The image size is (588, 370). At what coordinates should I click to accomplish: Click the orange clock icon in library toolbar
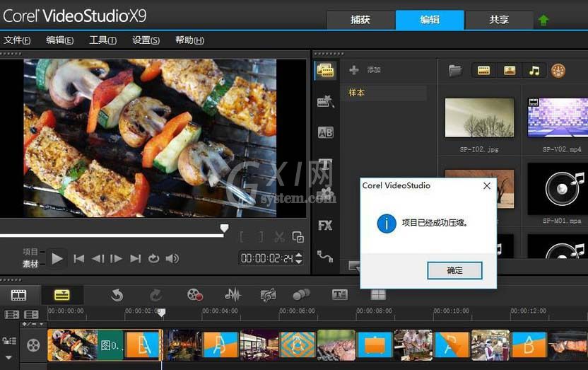[558, 71]
